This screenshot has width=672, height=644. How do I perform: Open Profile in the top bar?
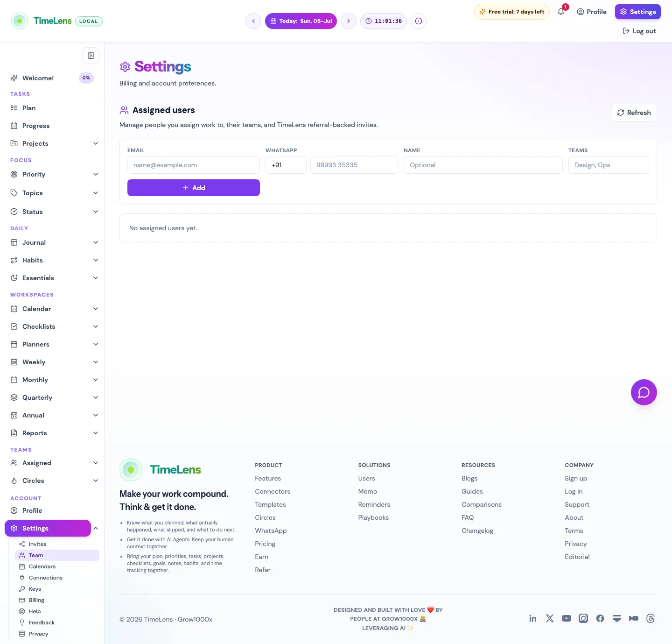point(592,12)
